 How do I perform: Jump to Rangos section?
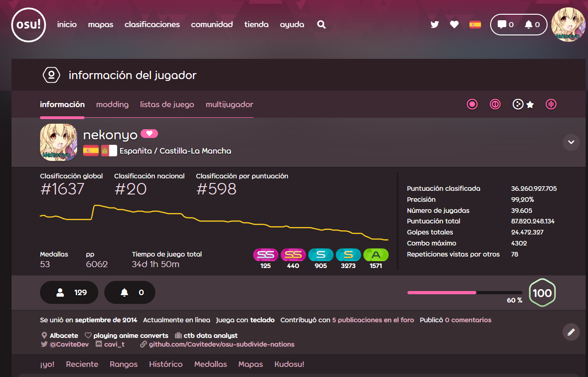(124, 364)
